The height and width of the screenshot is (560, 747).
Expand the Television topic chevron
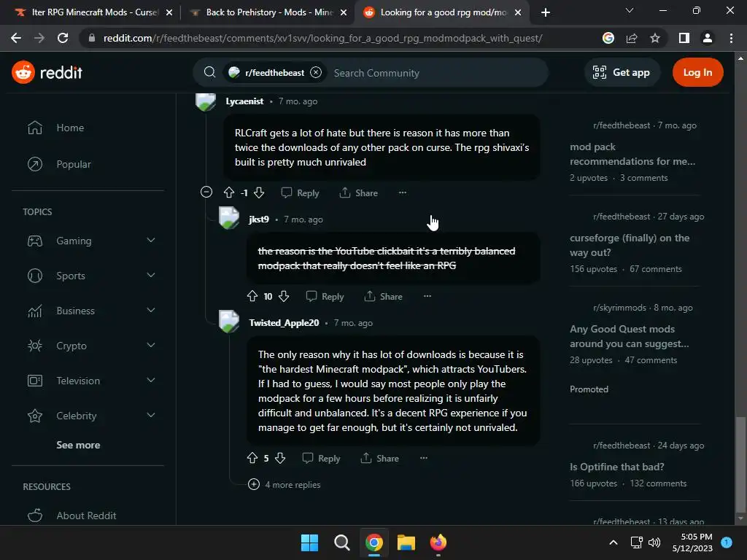[x=151, y=381]
